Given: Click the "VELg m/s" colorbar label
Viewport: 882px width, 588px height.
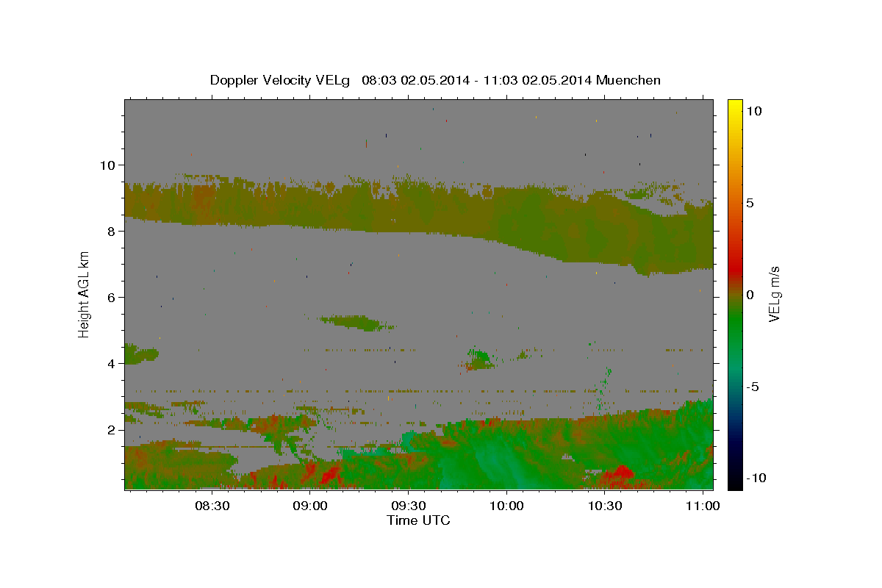Looking at the screenshot, I should 774,295.
